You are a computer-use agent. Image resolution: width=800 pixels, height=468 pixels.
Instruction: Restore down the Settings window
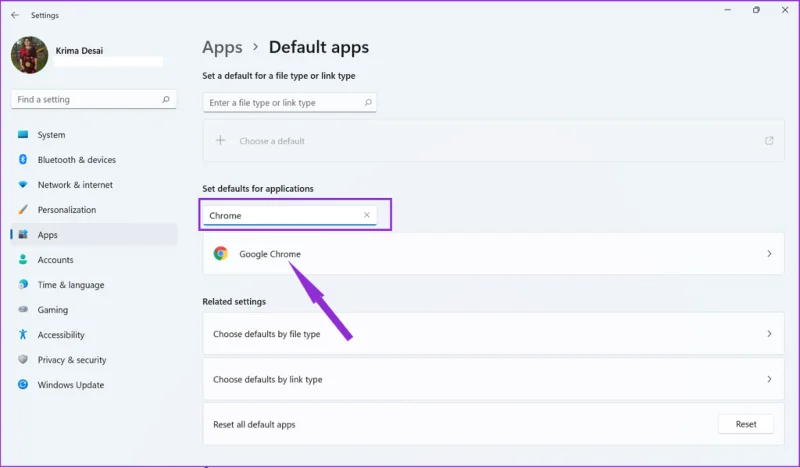756,10
